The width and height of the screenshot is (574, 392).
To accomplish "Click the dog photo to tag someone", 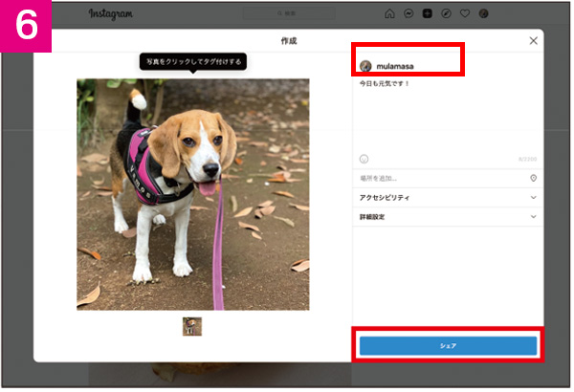I will pos(193,194).
